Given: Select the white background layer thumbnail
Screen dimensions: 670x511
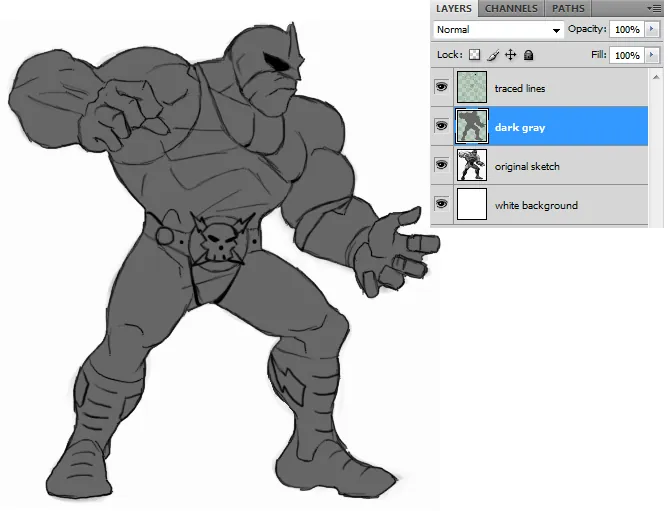Looking at the screenshot, I should tap(472, 204).
